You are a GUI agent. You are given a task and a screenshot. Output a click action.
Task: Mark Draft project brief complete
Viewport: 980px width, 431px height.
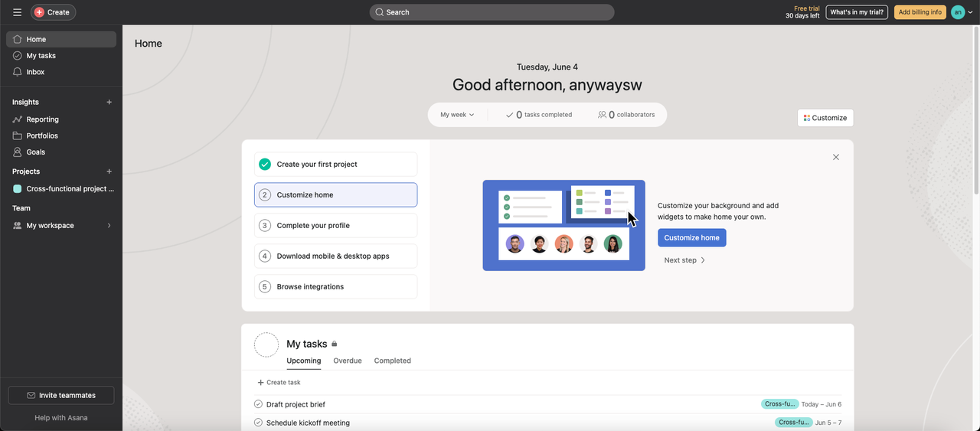click(x=258, y=404)
